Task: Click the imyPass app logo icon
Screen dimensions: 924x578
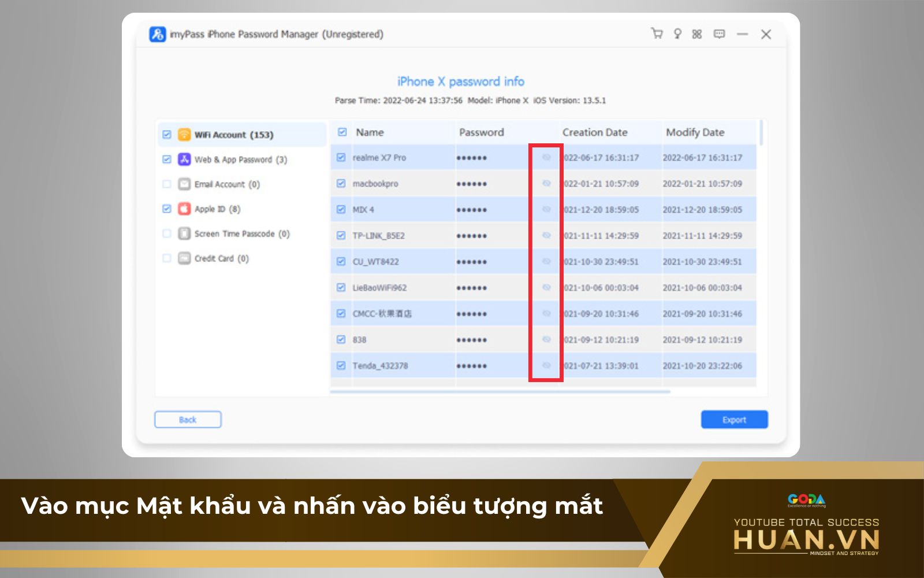Action: [x=158, y=34]
